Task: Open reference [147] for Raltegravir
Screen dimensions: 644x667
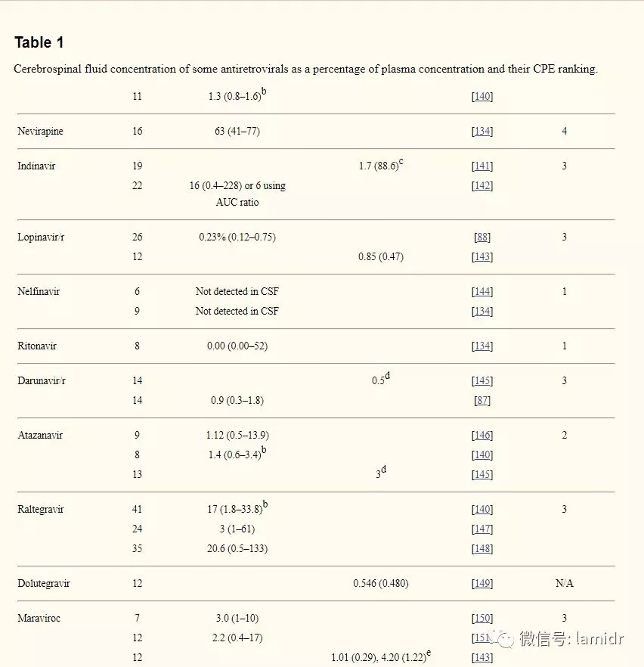Action: pyautogui.click(x=482, y=529)
